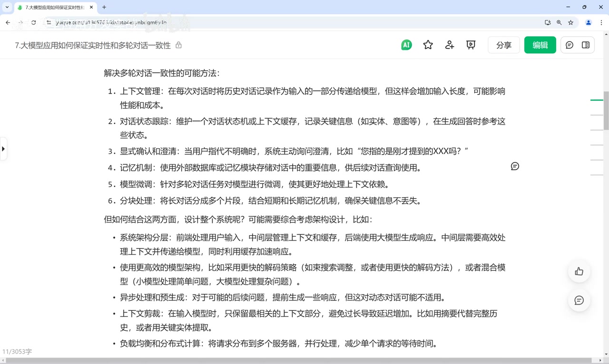The width and height of the screenshot is (609, 364).
Task: Click the site info icon in address bar
Action: tap(49, 22)
